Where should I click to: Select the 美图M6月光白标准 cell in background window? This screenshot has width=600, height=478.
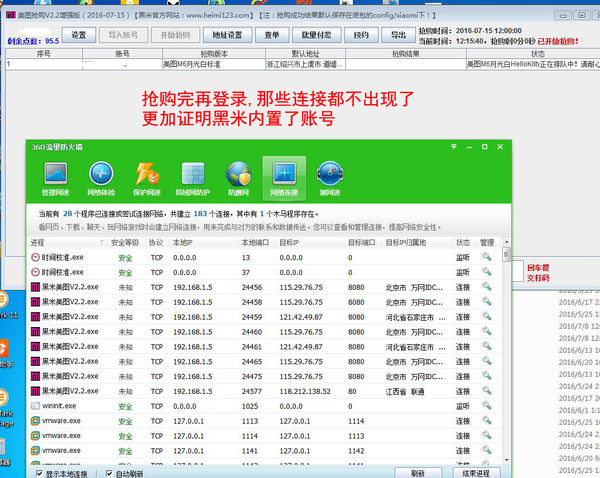point(214,64)
